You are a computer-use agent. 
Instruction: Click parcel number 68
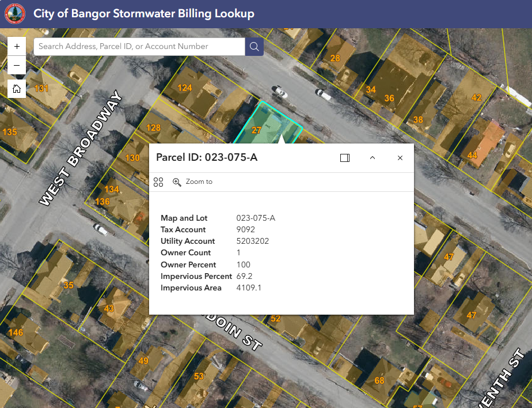click(x=379, y=380)
